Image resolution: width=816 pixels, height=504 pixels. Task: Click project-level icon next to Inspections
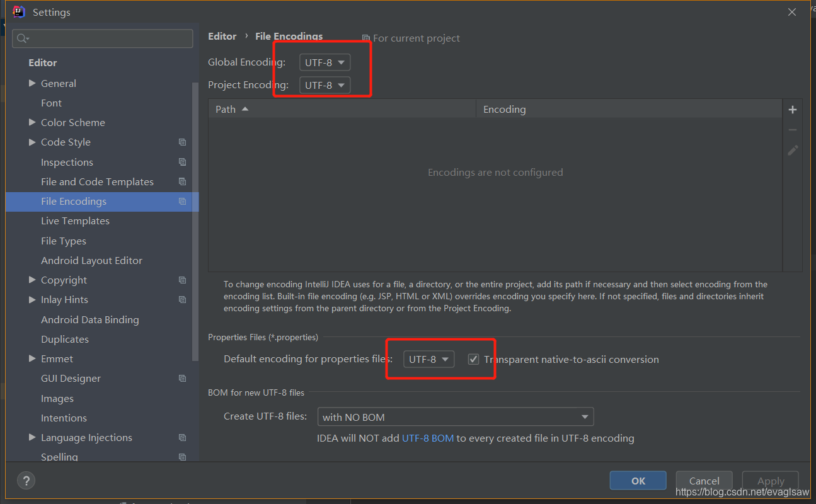point(182,162)
